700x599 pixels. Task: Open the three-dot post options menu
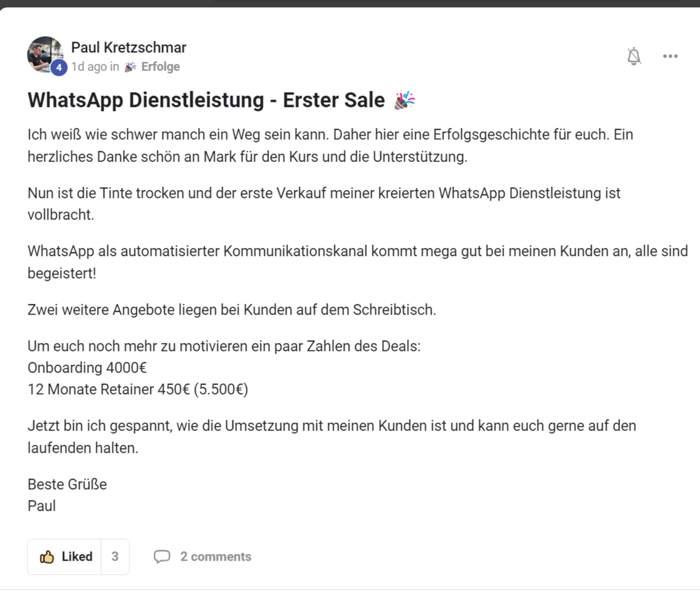point(670,56)
